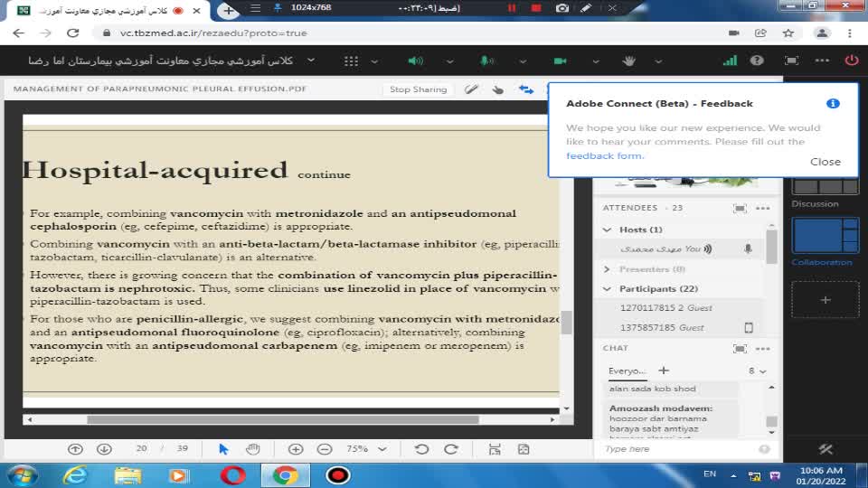Zoom in with the plus magnifier icon
868x488 pixels.
tap(296, 449)
